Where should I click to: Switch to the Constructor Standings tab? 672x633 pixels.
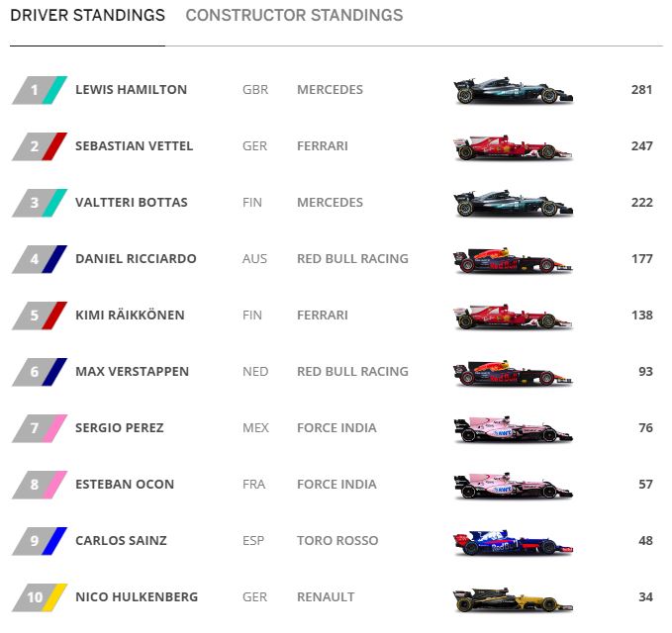point(294,16)
